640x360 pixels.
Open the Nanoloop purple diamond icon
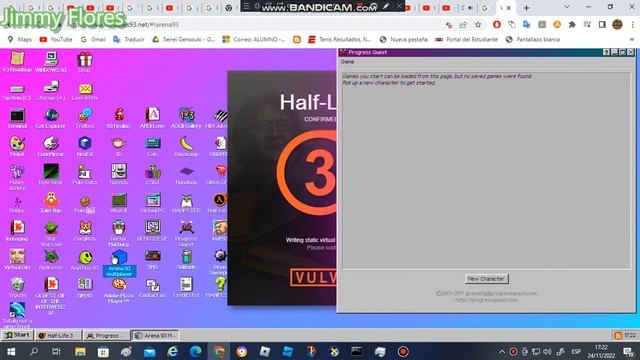[187, 175]
